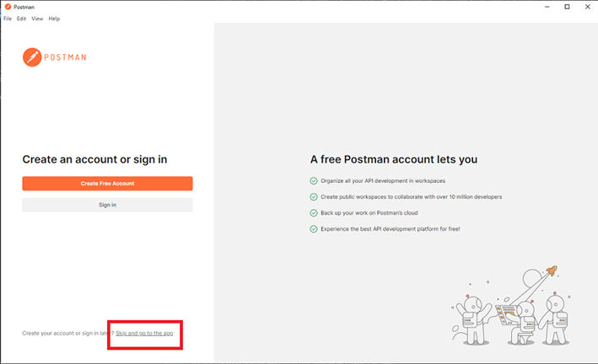Click the workspaces green checkmark icon
598x364 pixels.
tap(314, 180)
